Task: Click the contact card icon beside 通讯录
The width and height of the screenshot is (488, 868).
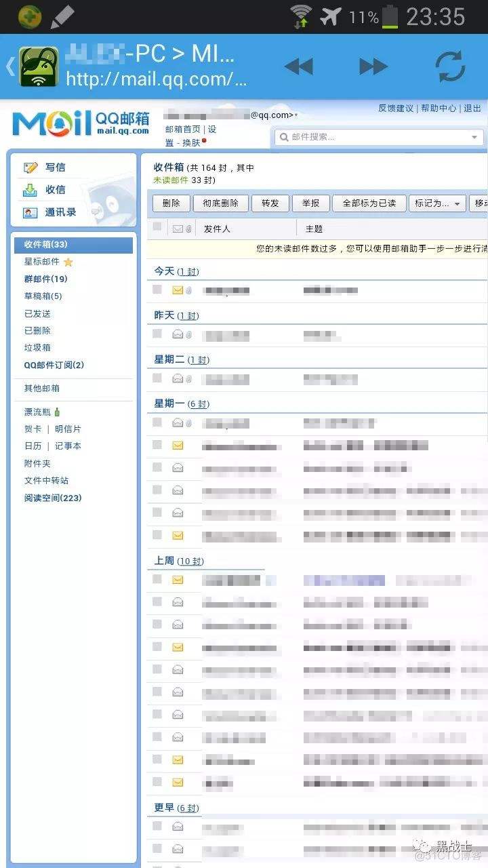Action: 30,212
